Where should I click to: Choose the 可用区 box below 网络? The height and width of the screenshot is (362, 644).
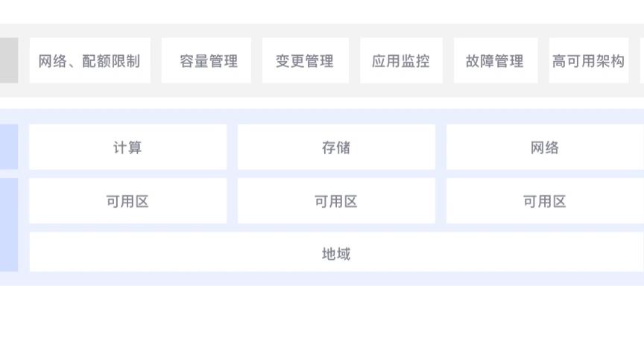(545, 201)
